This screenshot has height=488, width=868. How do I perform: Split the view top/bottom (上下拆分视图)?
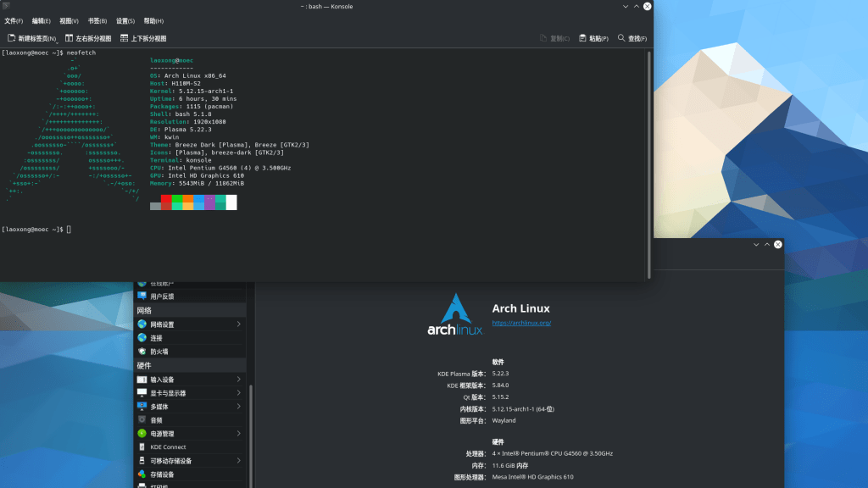click(143, 38)
